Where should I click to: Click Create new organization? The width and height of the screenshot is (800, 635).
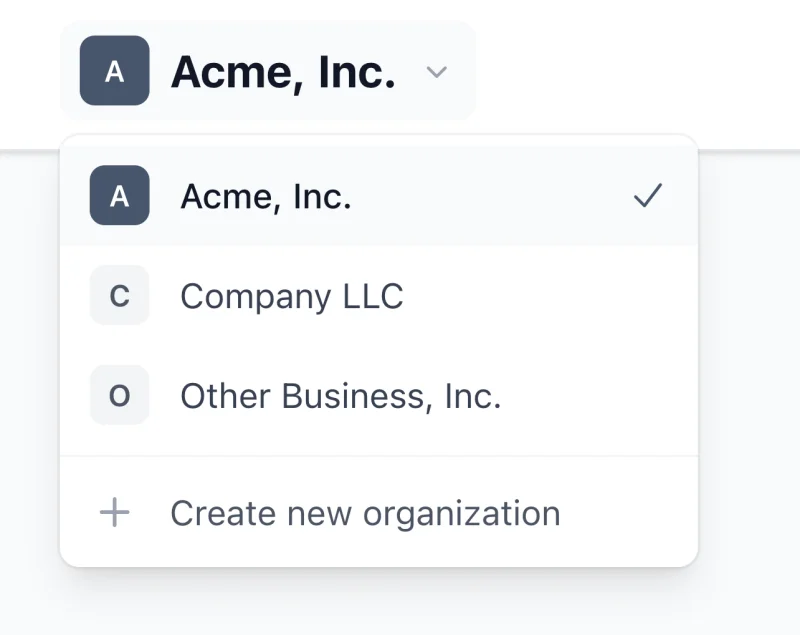(x=365, y=513)
